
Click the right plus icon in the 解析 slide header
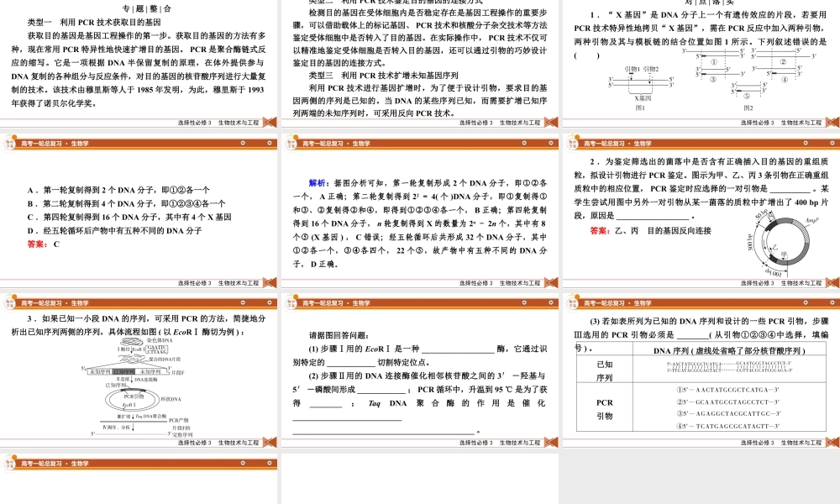tap(551, 143)
